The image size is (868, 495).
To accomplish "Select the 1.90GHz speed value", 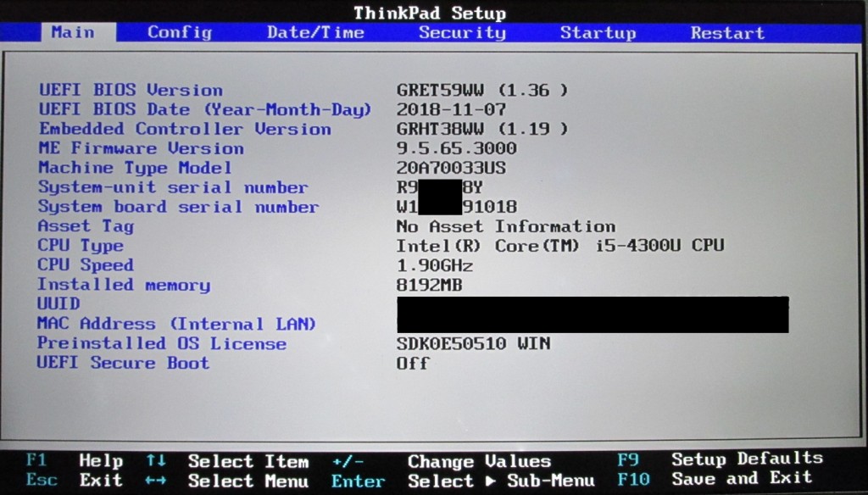I will click(x=435, y=265).
